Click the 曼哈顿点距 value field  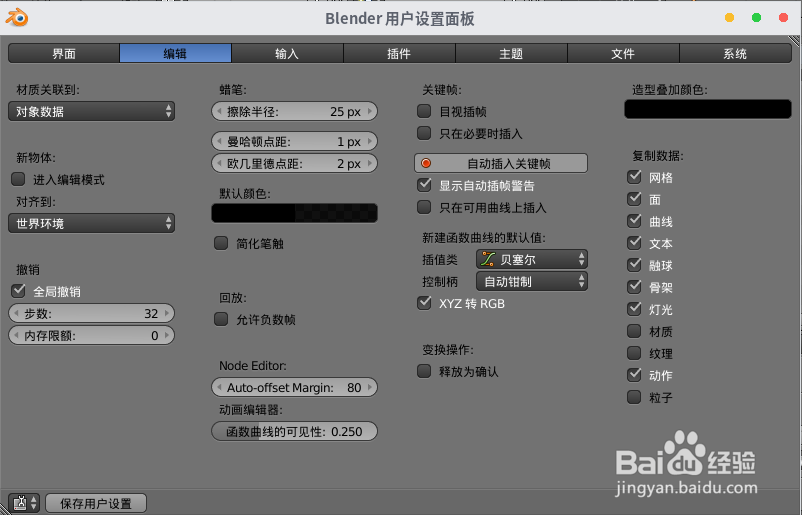tap(295, 141)
